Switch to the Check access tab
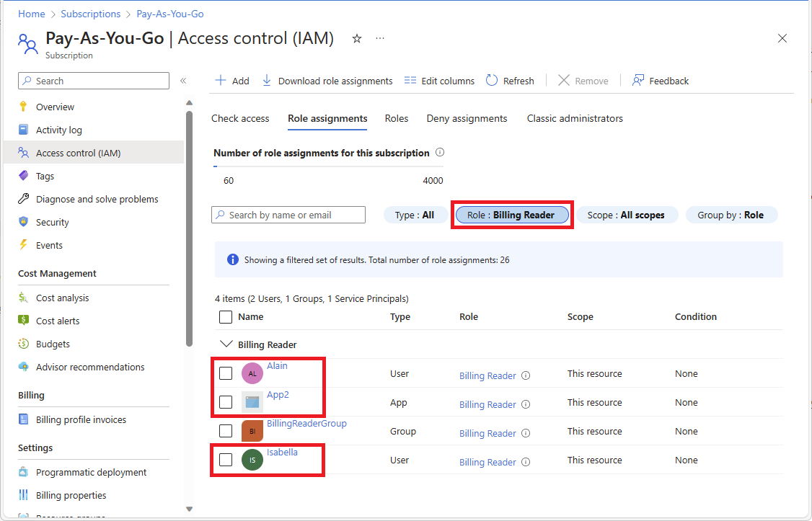 (240, 118)
